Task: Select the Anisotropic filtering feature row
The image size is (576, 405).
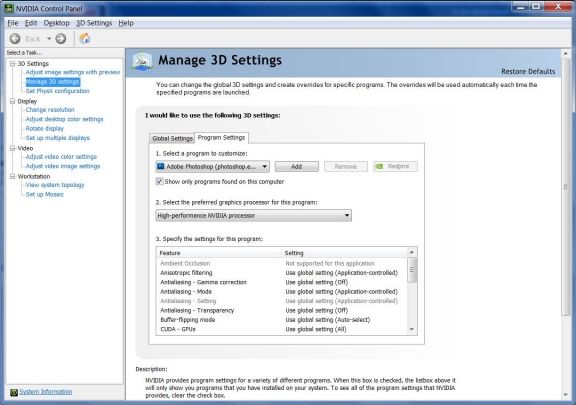Action: pos(282,273)
